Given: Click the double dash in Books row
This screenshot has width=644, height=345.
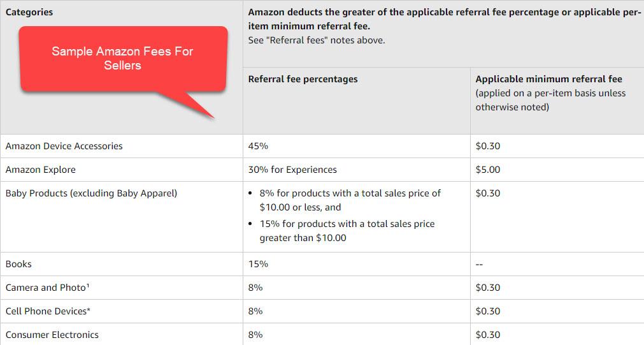Looking at the screenshot, I should [480, 264].
